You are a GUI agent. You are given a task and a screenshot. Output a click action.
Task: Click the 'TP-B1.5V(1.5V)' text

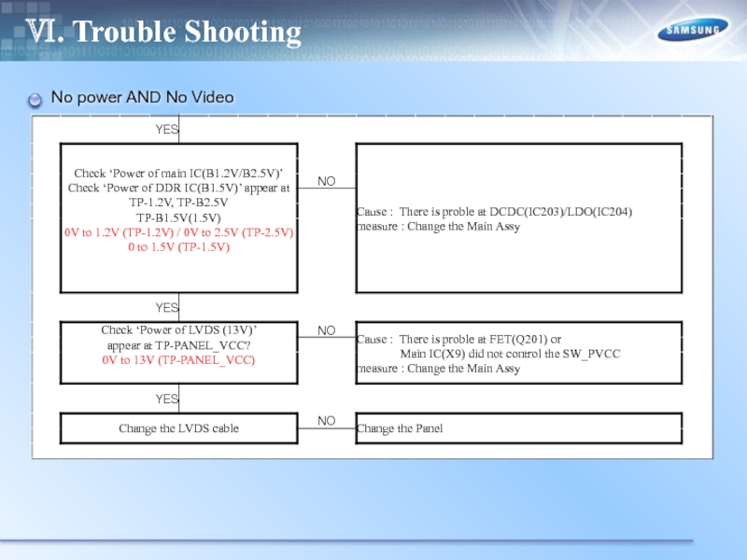[178, 217]
